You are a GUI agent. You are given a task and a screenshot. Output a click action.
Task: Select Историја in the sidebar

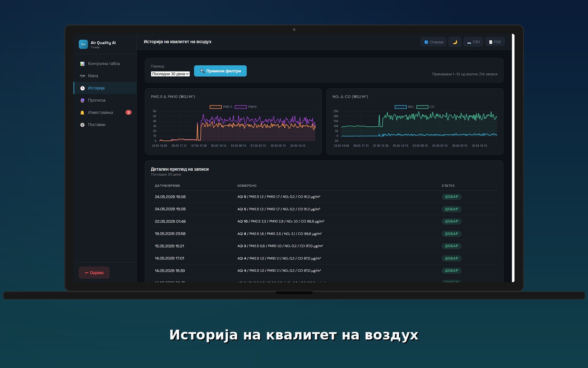(x=105, y=88)
